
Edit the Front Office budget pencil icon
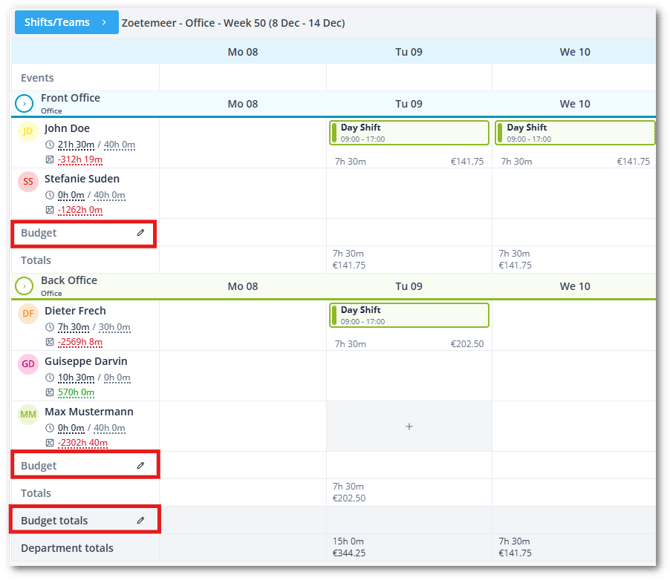pyautogui.click(x=140, y=233)
